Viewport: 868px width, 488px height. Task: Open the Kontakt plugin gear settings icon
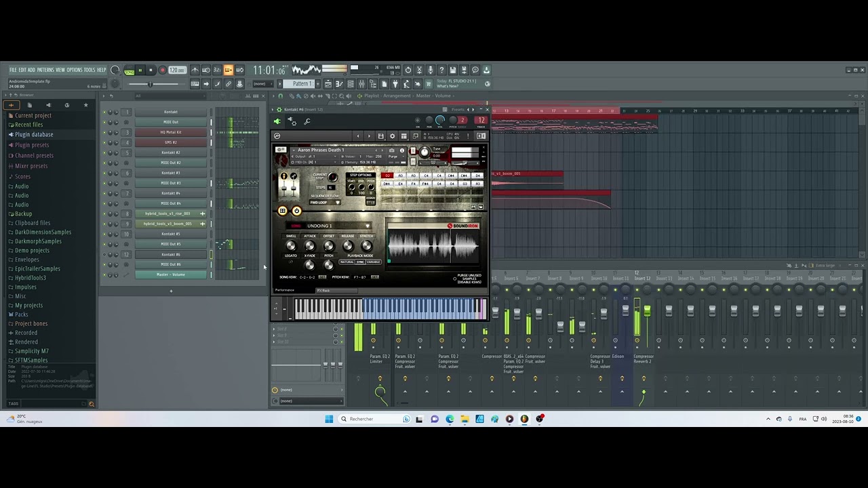(292, 121)
